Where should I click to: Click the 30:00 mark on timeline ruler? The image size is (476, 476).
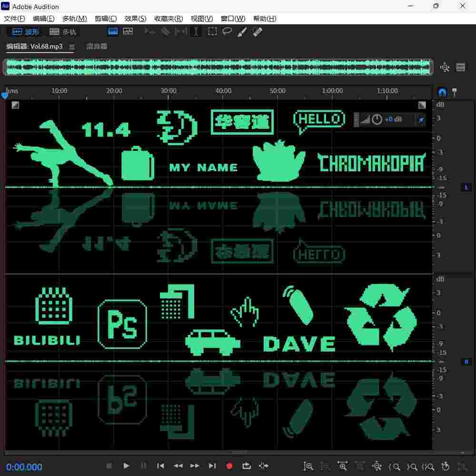pyautogui.click(x=169, y=91)
